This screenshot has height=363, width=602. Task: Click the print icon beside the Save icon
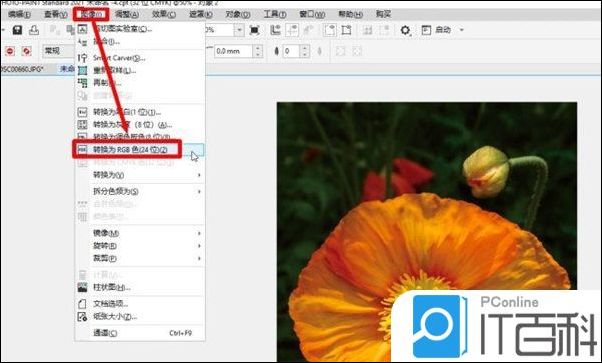pyautogui.click(x=34, y=30)
